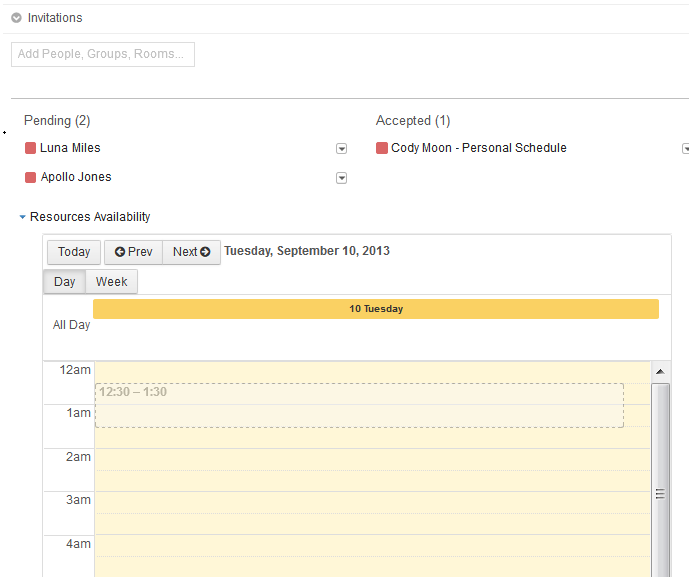Open dropdown arrow next to Luna Miles
The height and width of the screenshot is (579, 689).
(x=341, y=148)
